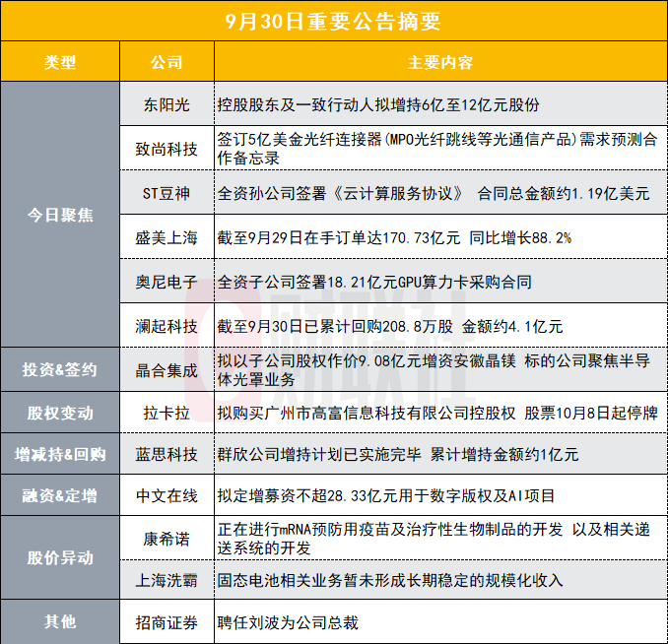Click text '全资孙公司签署《云计算服务协议》'
This screenshot has height=644, width=668.
click(340, 193)
